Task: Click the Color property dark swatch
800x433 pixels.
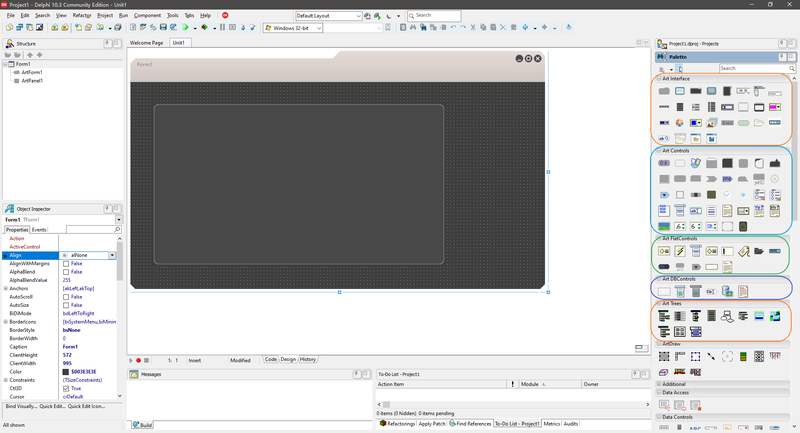Action: pos(66,372)
